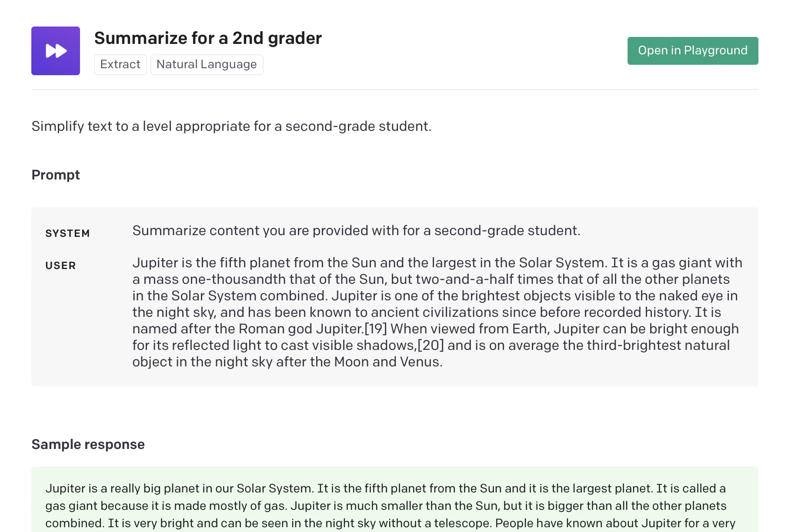Click the SYSTEM role label
Image resolution: width=788 pixels, height=532 pixels.
[x=67, y=233]
